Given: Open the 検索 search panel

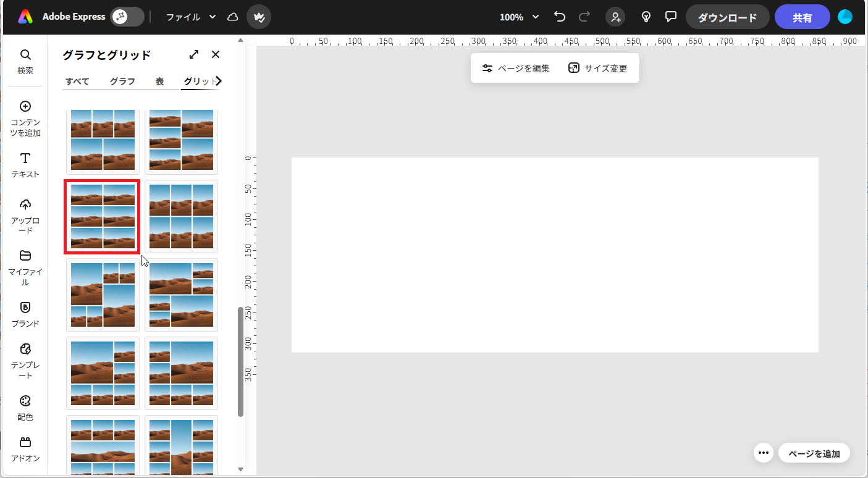Looking at the screenshot, I should point(25,62).
